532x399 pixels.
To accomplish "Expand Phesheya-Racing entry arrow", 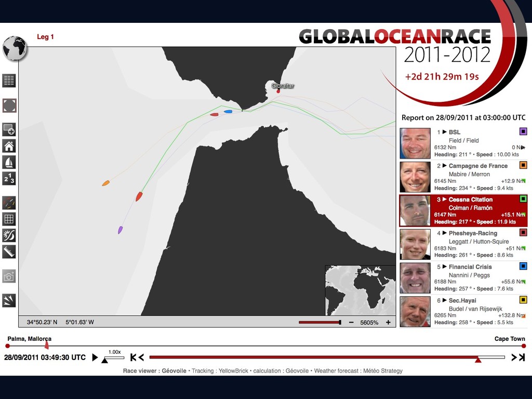I will point(445,233).
